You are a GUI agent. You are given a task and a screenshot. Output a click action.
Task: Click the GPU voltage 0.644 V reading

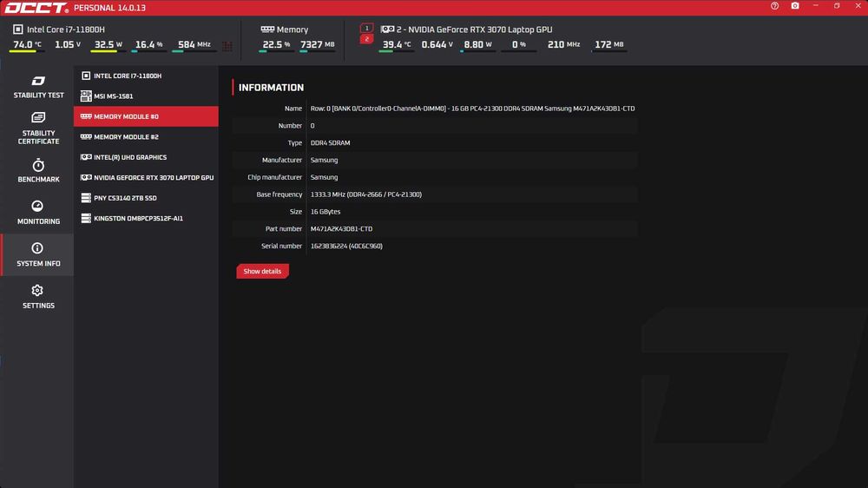tap(437, 45)
